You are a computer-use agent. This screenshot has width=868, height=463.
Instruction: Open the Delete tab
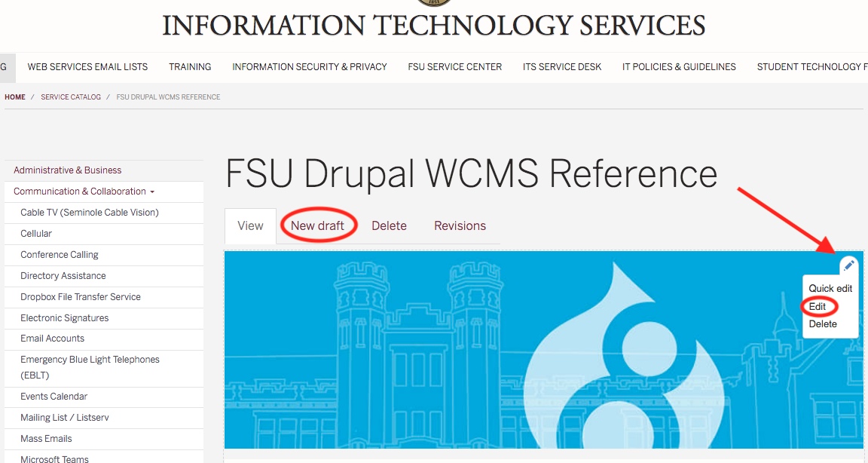389,226
